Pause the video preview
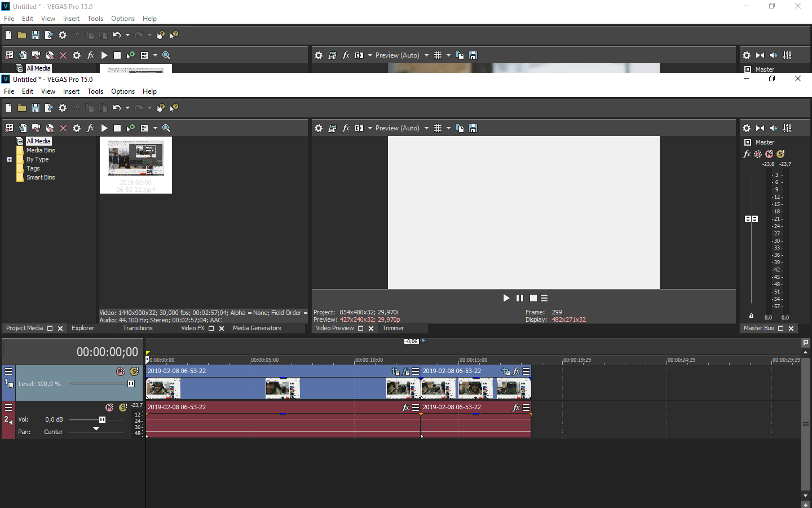 (x=520, y=298)
